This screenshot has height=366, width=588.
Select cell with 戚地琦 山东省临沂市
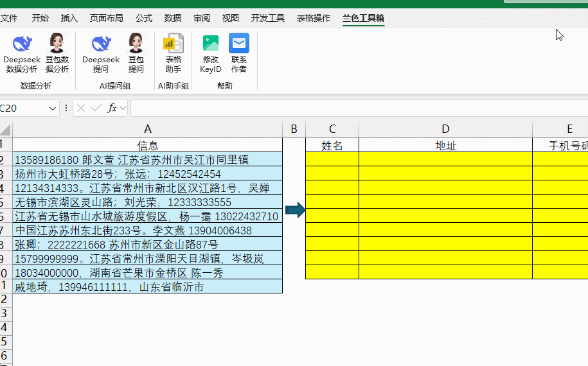click(x=148, y=286)
